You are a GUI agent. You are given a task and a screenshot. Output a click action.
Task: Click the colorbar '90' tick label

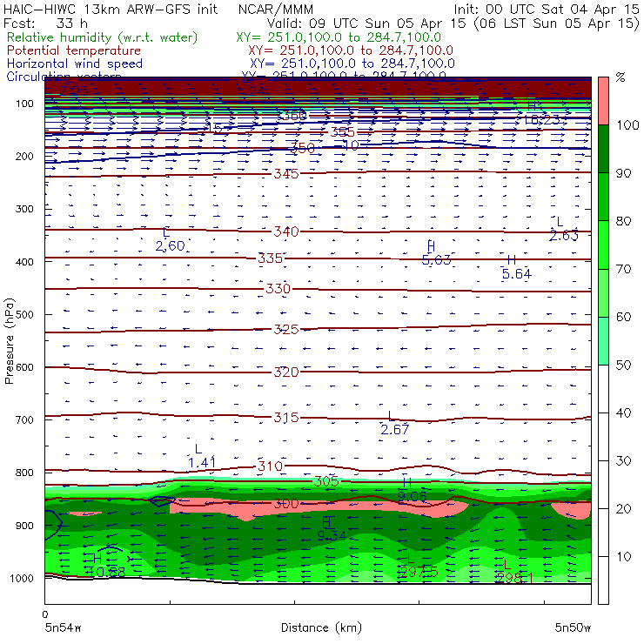coord(623,173)
